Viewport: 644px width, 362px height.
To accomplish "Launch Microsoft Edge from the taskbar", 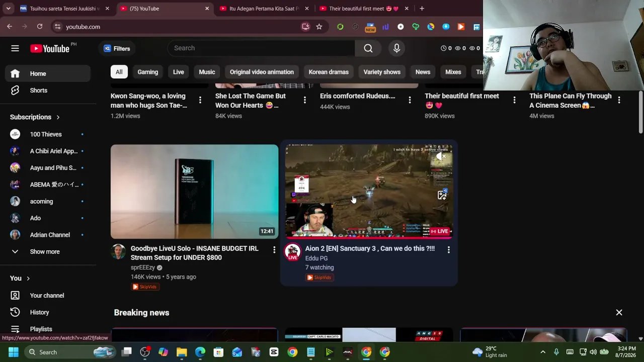I will coord(200,352).
